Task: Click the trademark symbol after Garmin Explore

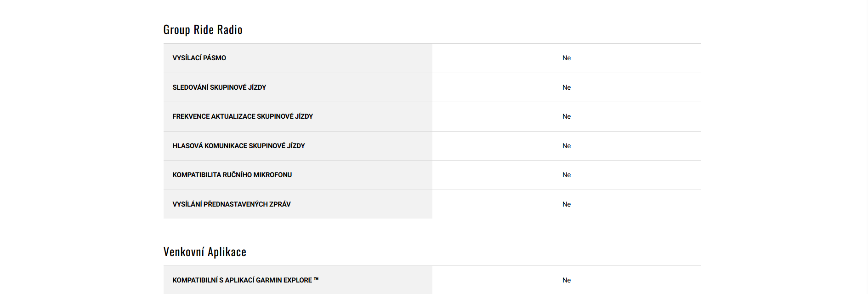Action: click(x=316, y=279)
